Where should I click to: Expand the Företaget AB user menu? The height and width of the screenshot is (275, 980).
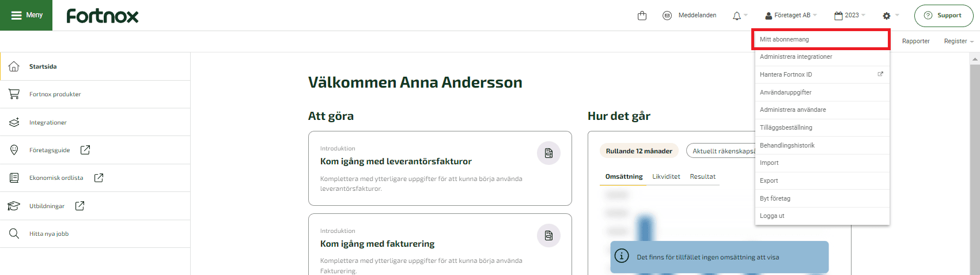coord(791,16)
